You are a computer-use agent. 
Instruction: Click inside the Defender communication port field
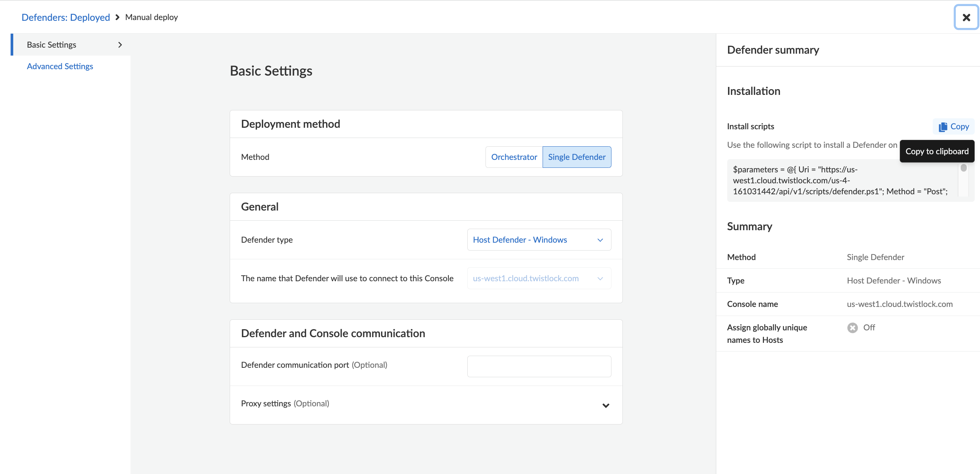point(539,366)
